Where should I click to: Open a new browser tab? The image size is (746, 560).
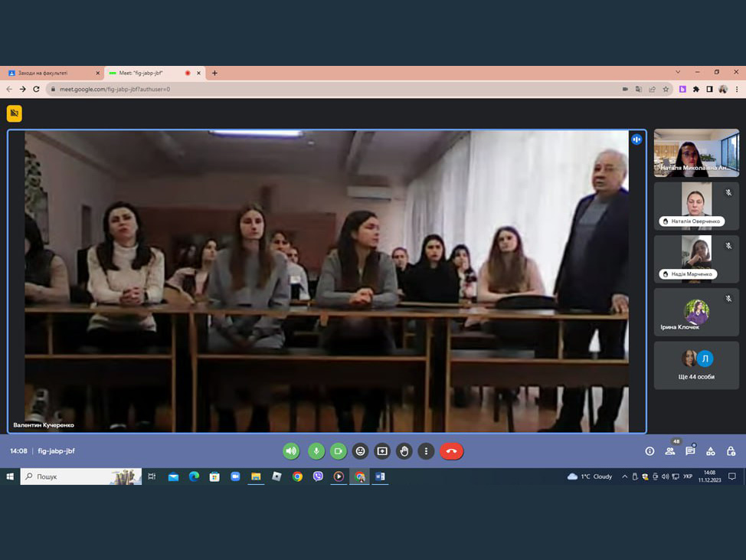pyautogui.click(x=214, y=73)
